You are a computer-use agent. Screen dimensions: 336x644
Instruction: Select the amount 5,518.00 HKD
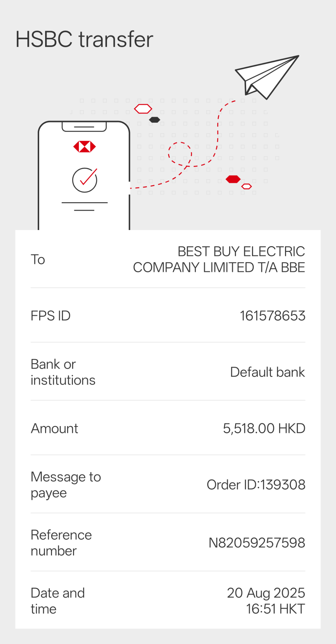coord(264,428)
